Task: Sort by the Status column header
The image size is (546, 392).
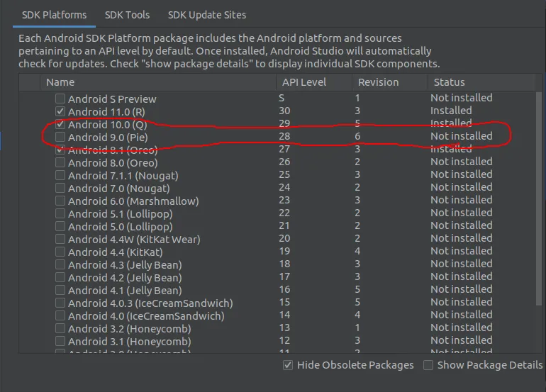Action: click(449, 82)
